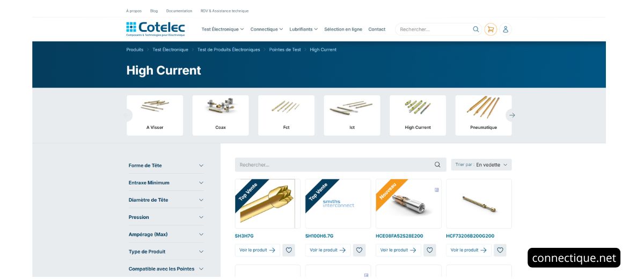This screenshot has width=644, height=279.
Task: Click the header search magnifier icon
Action: pos(475,30)
